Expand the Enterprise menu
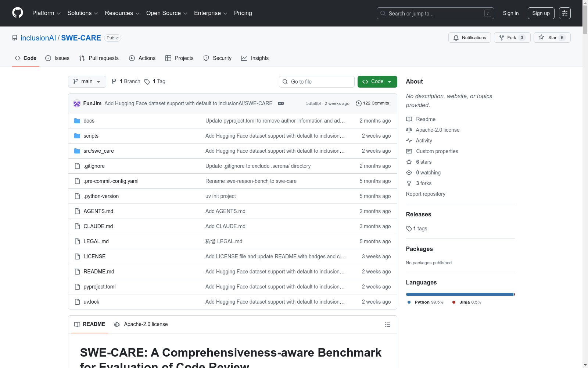The width and height of the screenshot is (588, 368). coord(211,13)
